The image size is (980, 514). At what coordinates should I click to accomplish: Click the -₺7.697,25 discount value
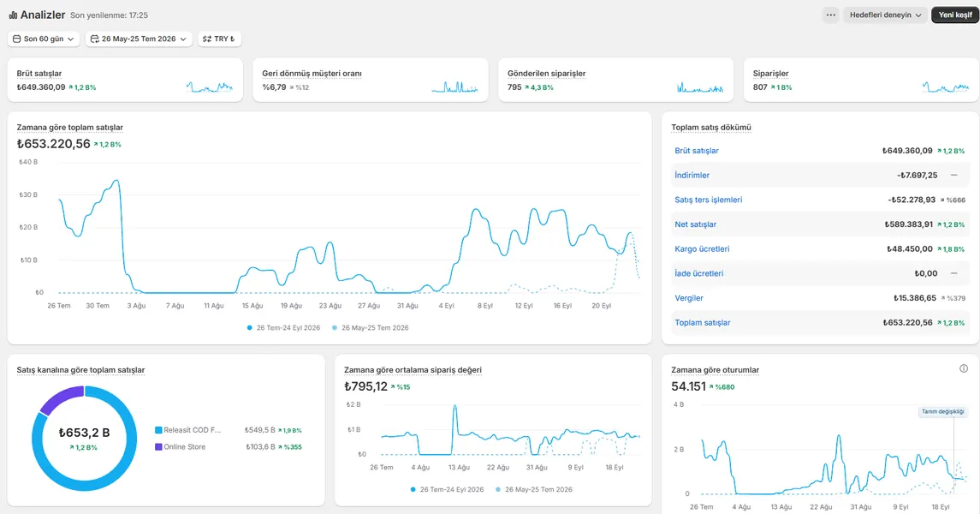(x=917, y=175)
